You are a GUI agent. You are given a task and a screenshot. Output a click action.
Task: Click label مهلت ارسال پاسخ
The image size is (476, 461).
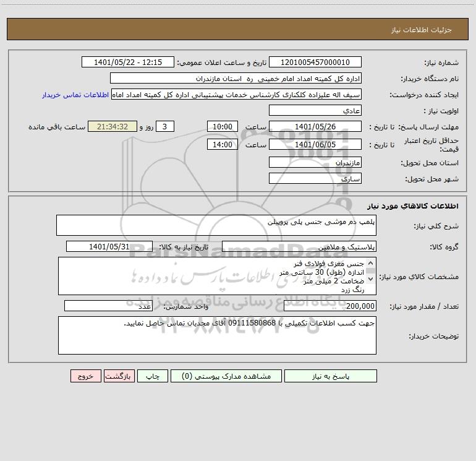pos(428,127)
